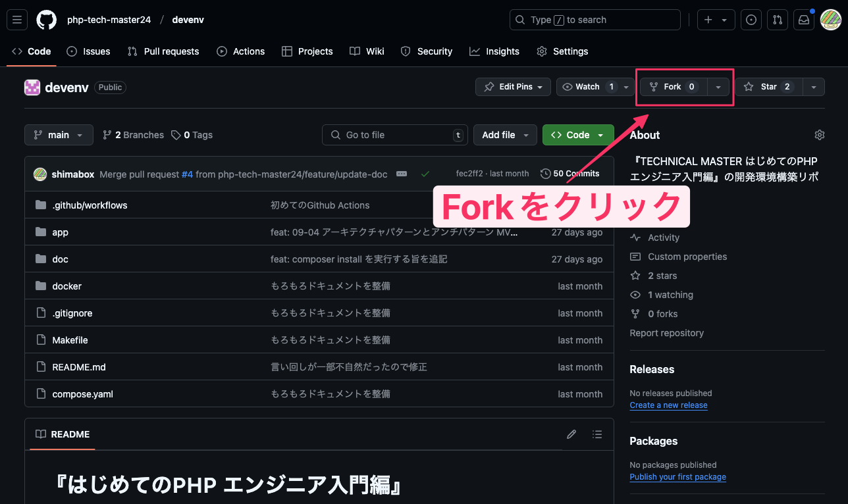Click the Makefile file icon

(41, 340)
